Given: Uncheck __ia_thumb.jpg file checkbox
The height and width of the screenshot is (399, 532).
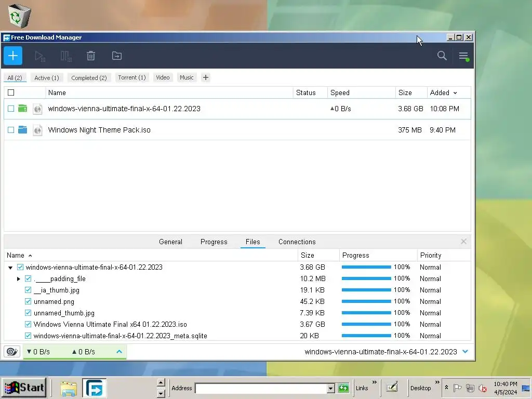Looking at the screenshot, I should click(28, 290).
